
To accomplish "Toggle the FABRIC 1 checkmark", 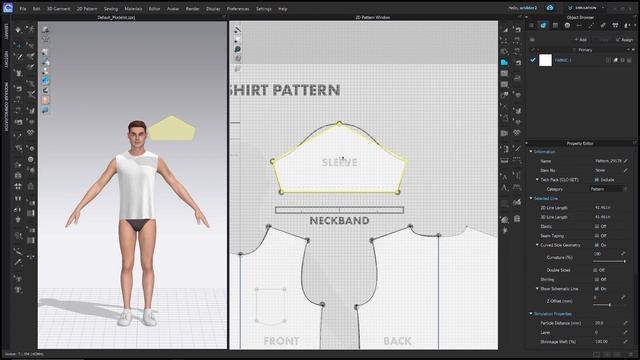I will click(533, 60).
